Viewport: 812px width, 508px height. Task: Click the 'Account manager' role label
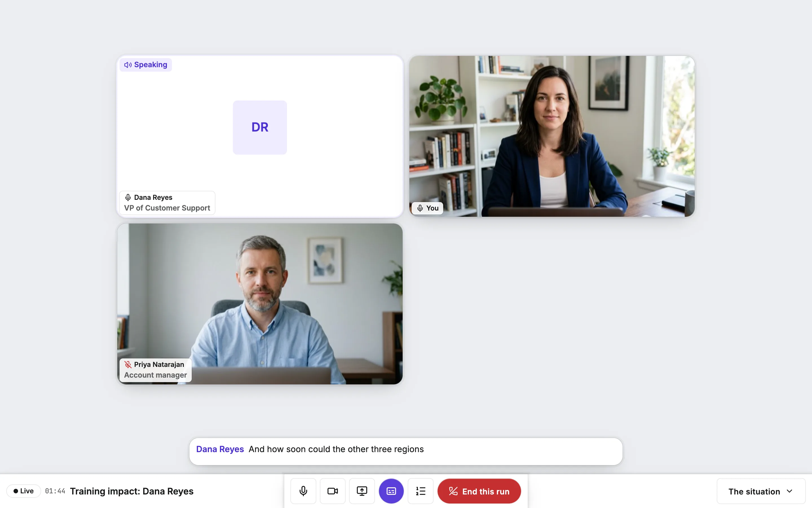click(x=155, y=375)
